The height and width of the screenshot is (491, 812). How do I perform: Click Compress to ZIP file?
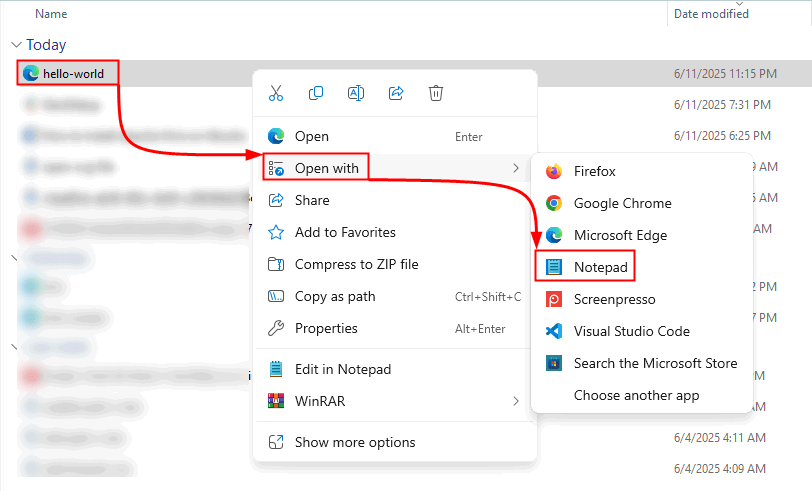[x=356, y=264]
